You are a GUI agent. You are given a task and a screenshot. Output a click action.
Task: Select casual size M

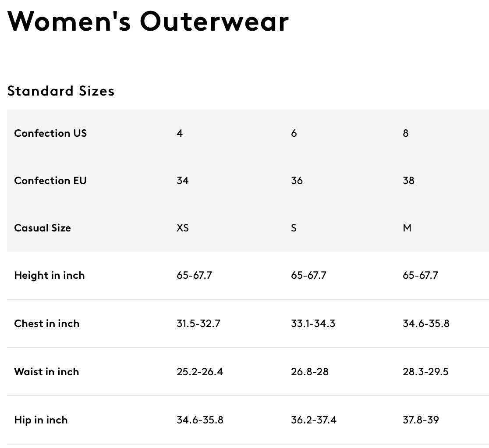pyautogui.click(x=407, y=228)
